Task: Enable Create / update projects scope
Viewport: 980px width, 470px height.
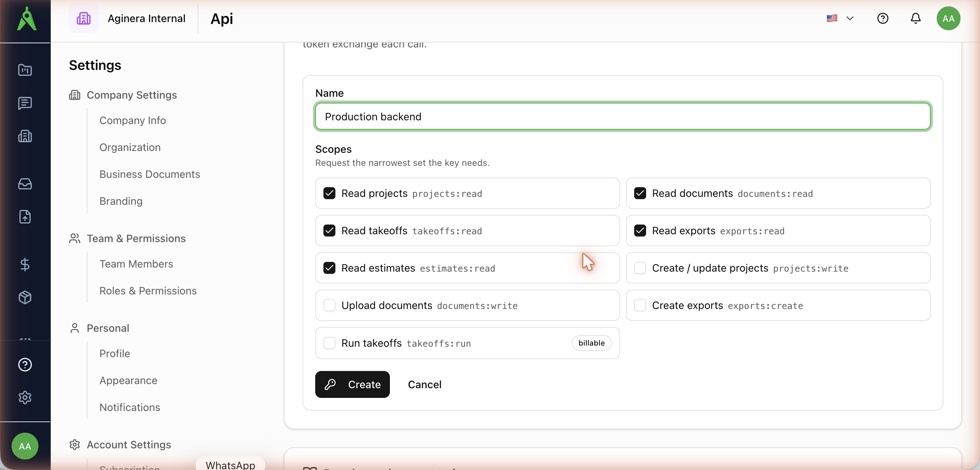Action: tap(640, 268)
